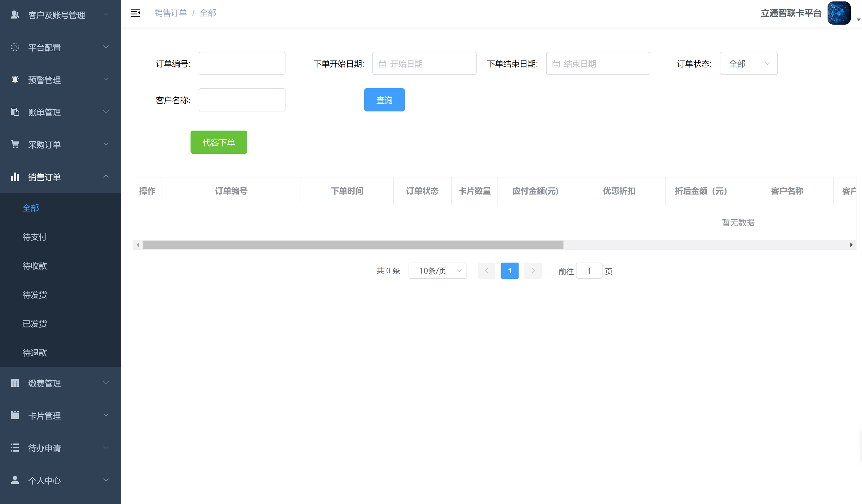Click the start date calendar icon
862x504 pixels.
pyautogui.click(x=382, y=64)
